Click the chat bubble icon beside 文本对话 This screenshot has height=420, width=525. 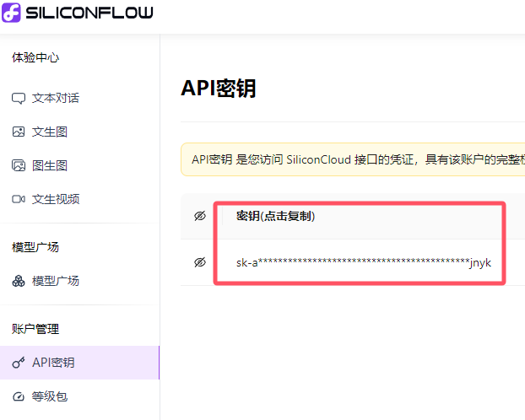19,99
